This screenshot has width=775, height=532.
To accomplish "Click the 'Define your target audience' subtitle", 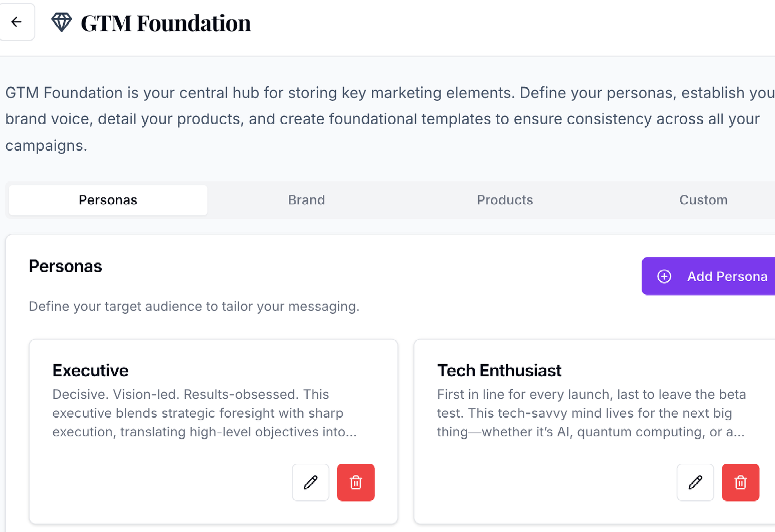I will pyautogui.click(x=194, y=306).
